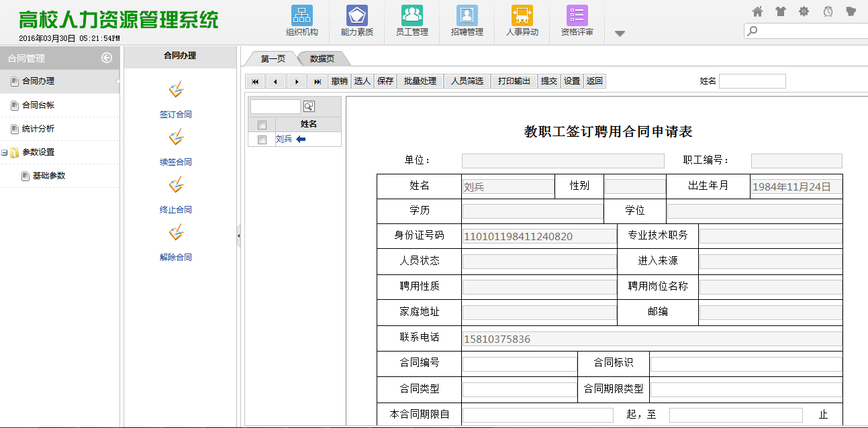Open the 解除合同 link
Viewport: 868px width, 428px height.
(x=176, y=258)
